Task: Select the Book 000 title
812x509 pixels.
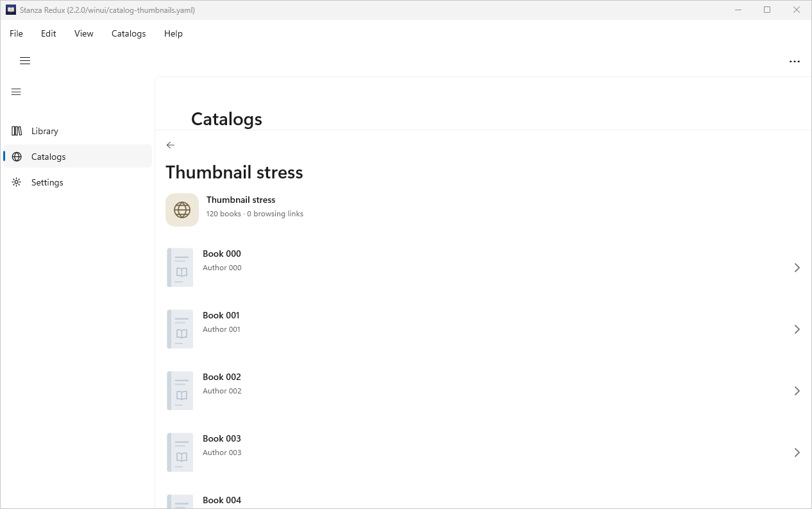Action: (222, 254)
